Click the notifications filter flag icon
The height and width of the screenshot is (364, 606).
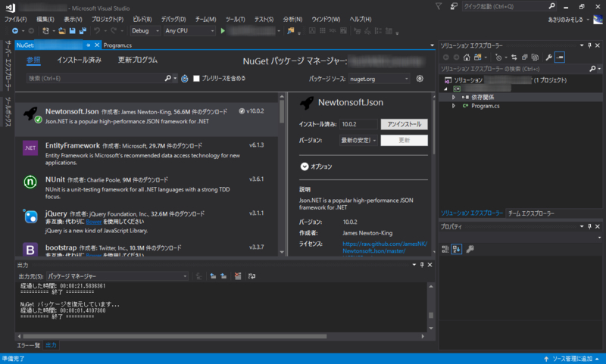click(439, 6)
